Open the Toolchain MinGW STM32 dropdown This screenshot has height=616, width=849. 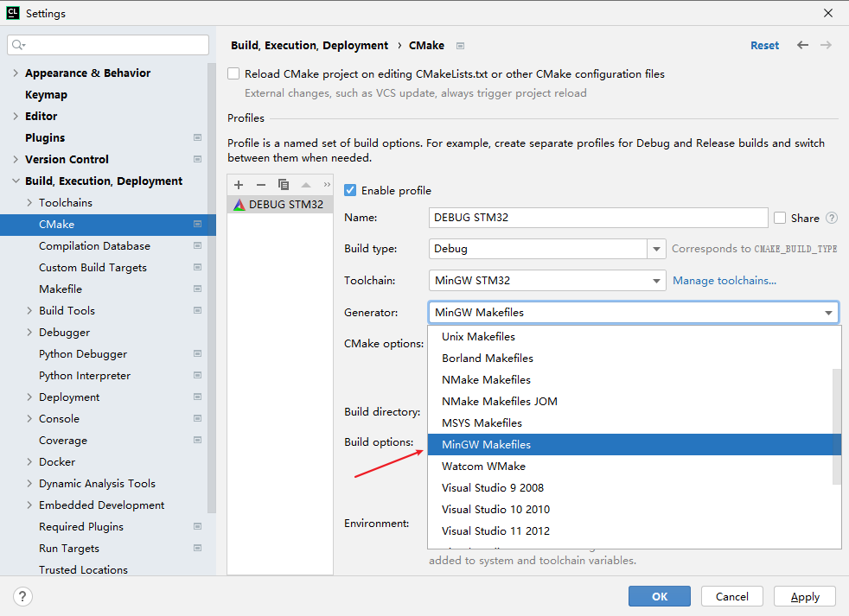click(x=547, y=281)
